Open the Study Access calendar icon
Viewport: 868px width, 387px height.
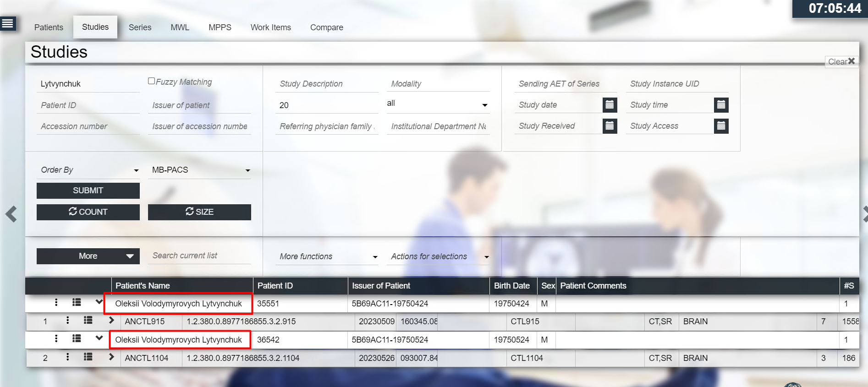pos(720,126)
